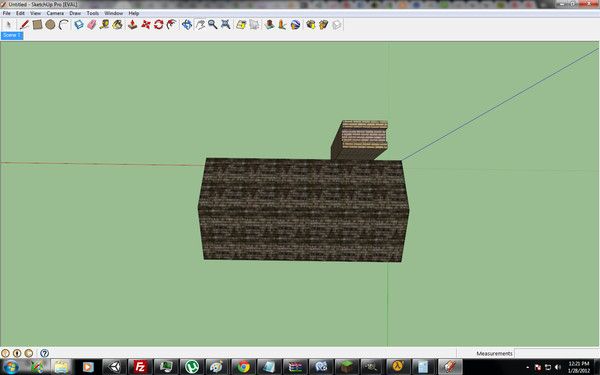Image resolution: width=600 pixels, height=375 pixels.
Task: Open uTorrent from the taskbar
Action: 192,367
